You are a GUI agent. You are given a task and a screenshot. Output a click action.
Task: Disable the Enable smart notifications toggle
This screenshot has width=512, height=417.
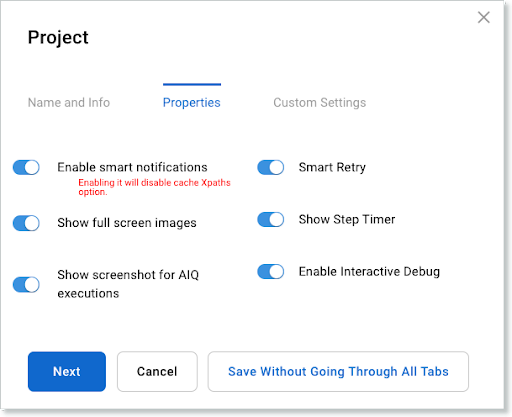[x=26, y=167]
